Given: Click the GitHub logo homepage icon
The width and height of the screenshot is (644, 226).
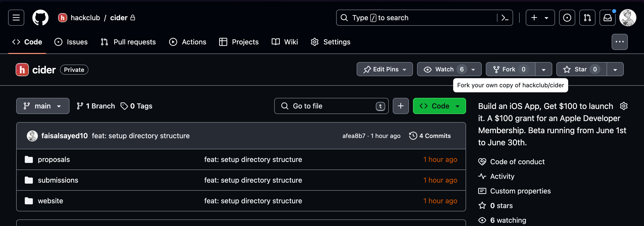Looking at the screenshot, I should 40,18.
